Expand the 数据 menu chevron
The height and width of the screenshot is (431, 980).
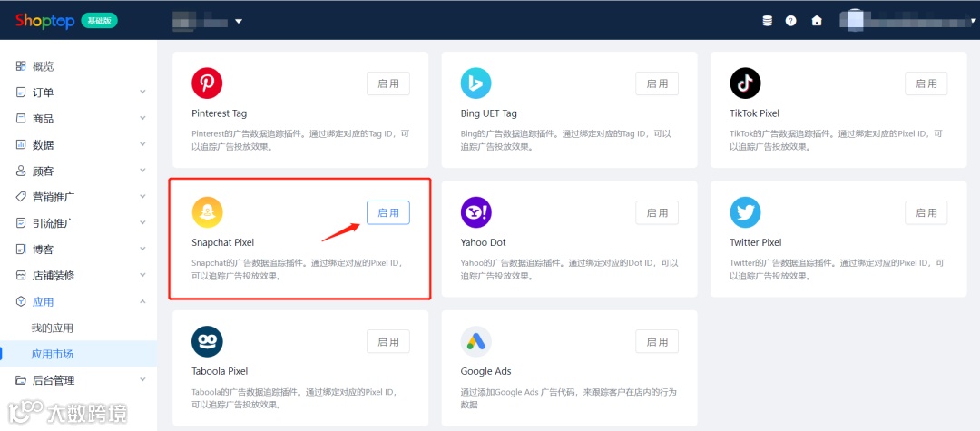click(x=142, y=144)
